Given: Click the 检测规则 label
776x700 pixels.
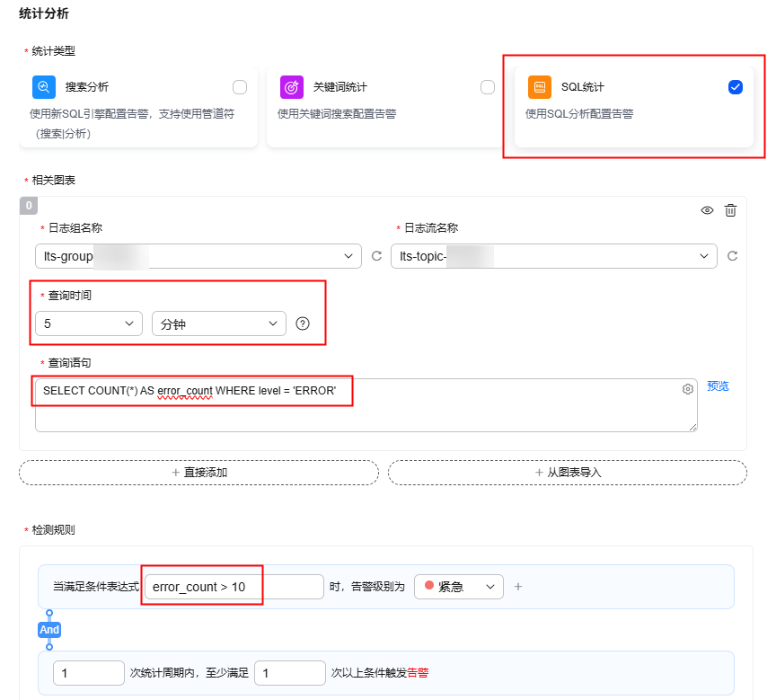Looking at the screenshot, I should click(x=54, y=529).
